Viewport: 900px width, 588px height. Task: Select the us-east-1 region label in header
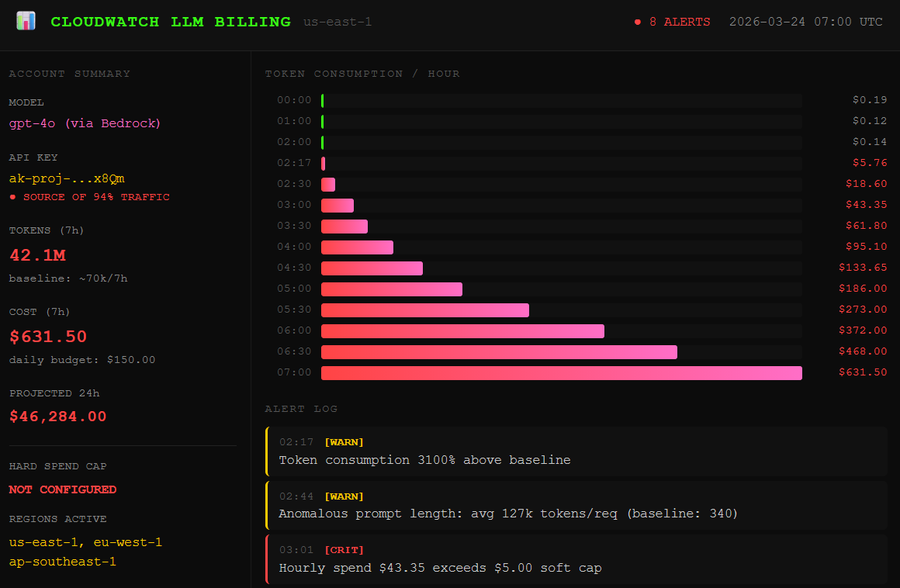337,22
